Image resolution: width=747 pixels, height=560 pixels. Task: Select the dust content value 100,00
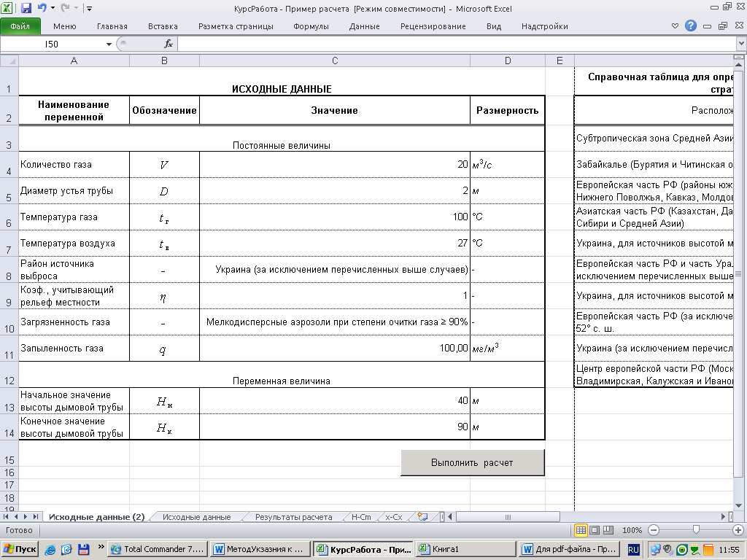(x=334, y=348)
